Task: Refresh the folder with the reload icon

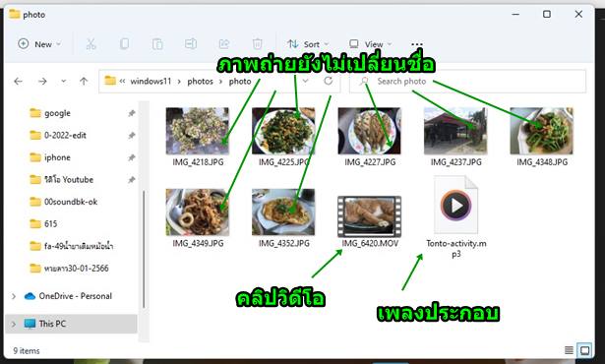Action: pyautogui.click(x=329, y=81)
